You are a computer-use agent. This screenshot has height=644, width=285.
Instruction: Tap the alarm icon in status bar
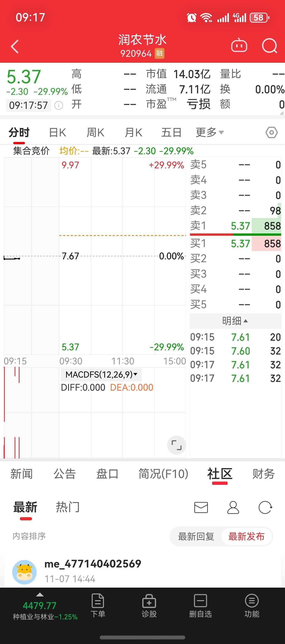192,17
